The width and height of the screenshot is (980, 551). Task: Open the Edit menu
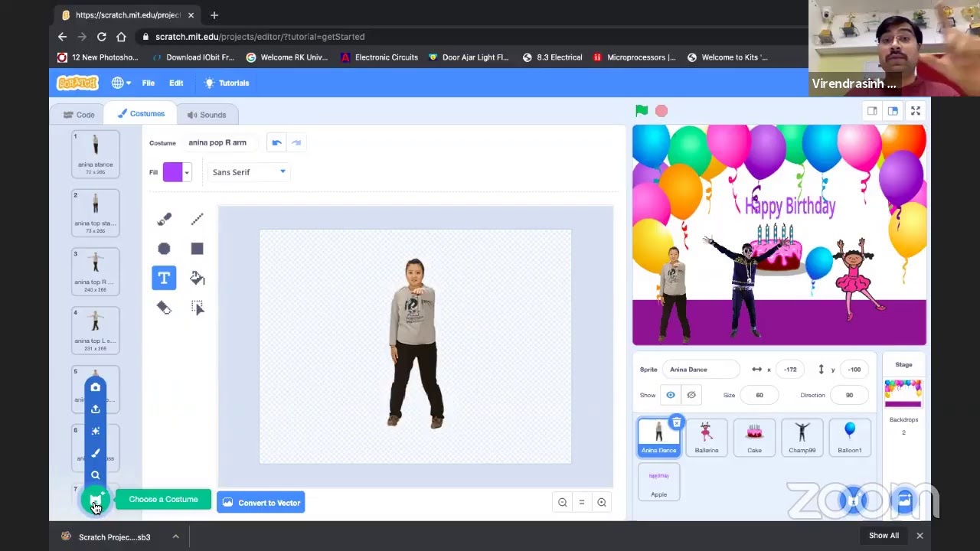tap(176, 83)
